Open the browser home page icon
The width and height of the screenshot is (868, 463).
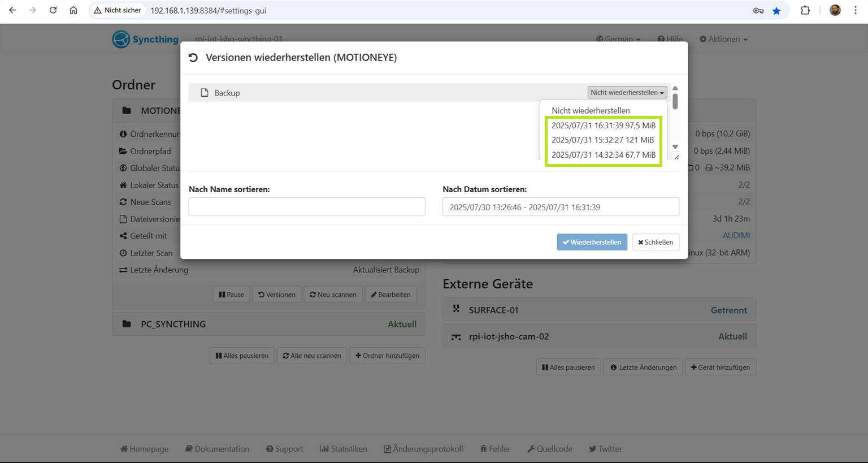click(73, 10)
